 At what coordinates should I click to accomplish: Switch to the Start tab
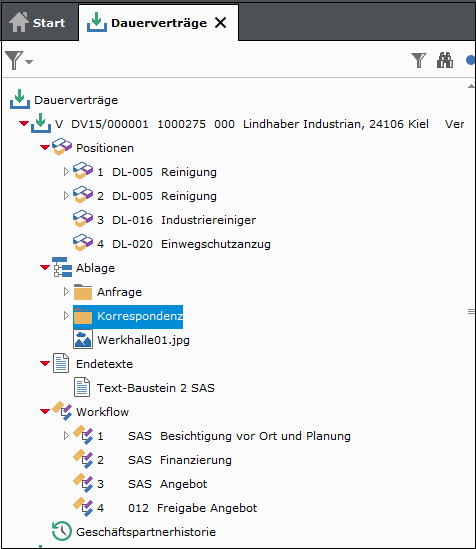pyautogui.click(x=38, y=23)
